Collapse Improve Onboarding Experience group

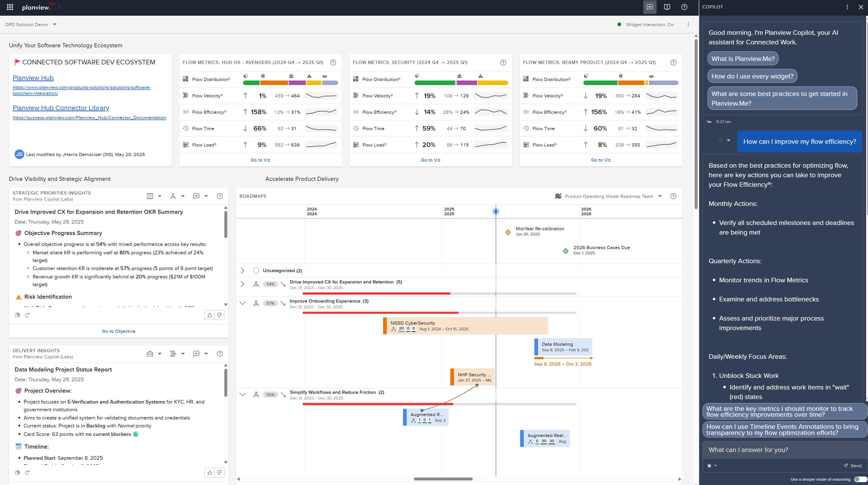tap(242, 303)
